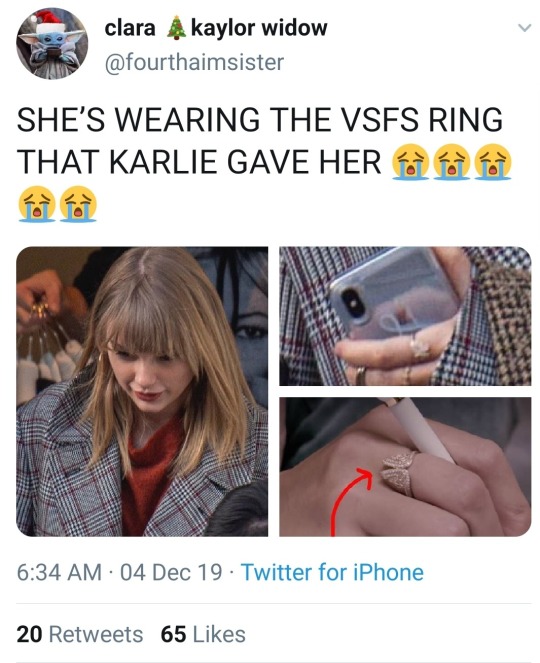The height and width of the screenshot is (663, 540).
Task: Open the tweet options chevron menu
Action: 524,28
